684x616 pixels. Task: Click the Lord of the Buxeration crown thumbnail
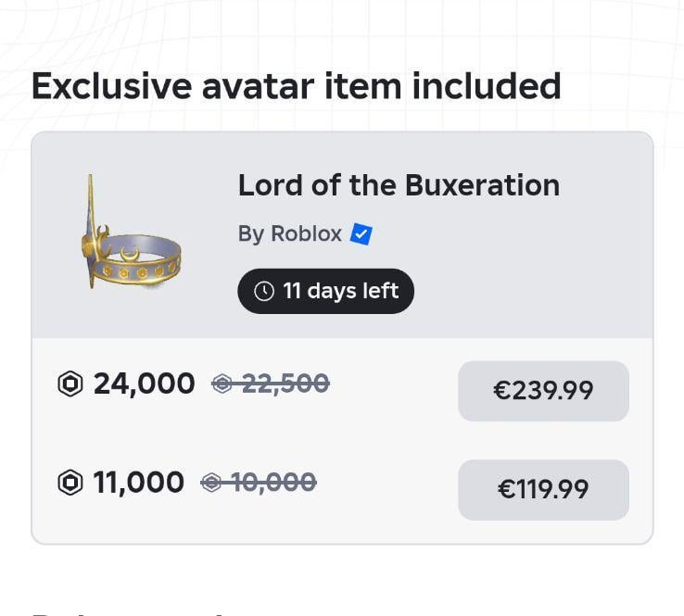[x=130, y=235]
